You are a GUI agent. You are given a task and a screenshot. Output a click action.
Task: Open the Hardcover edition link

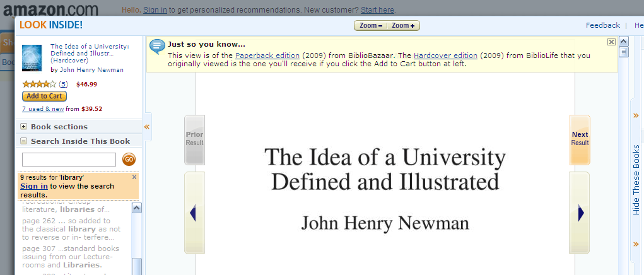pos(445,56)
